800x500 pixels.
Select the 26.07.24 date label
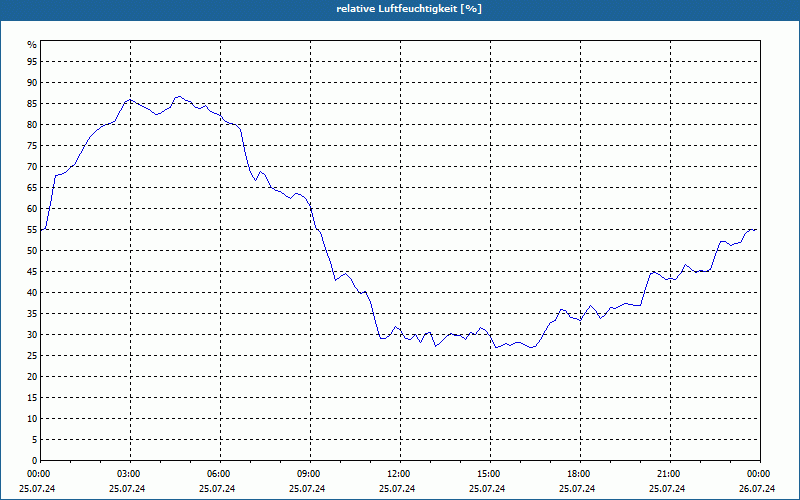(x=757, y=488)
